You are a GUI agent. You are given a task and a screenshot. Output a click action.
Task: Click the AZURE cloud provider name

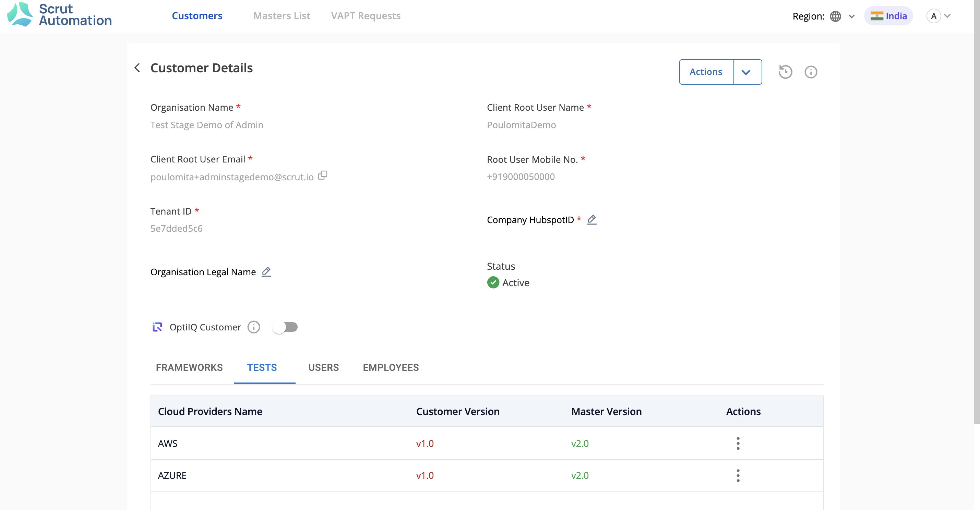(172, 475)
